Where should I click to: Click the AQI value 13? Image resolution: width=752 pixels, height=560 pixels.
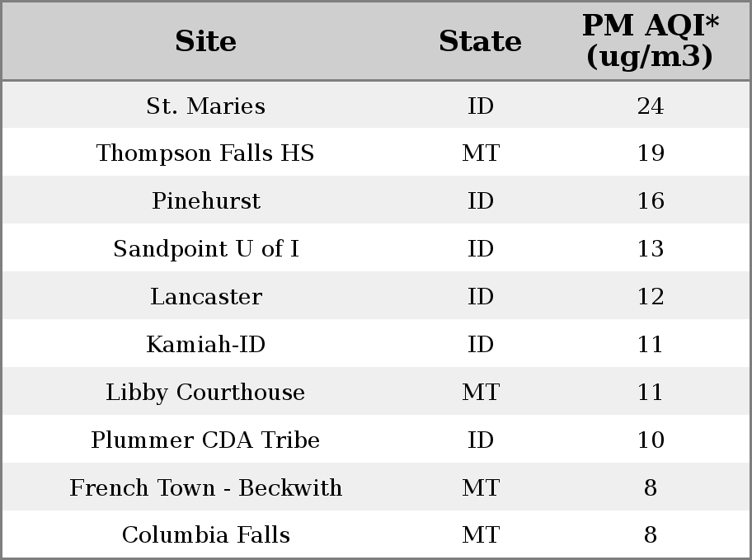click(x=651, y=248)
